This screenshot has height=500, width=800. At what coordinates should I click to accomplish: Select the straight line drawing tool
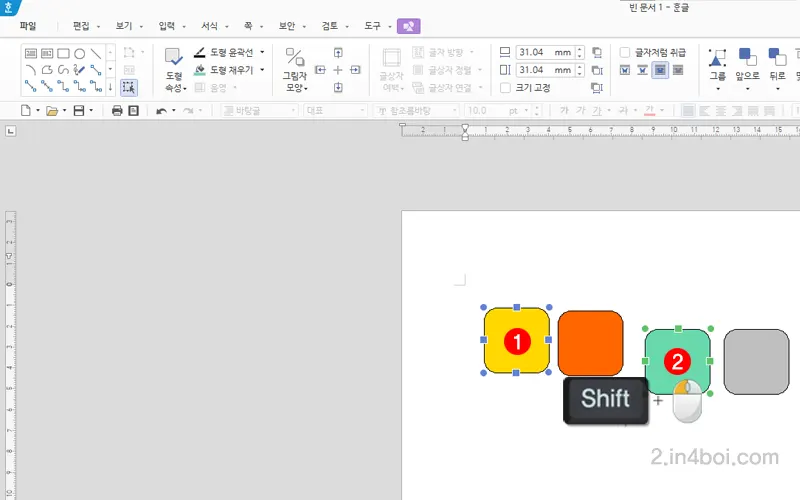[96, 53]
